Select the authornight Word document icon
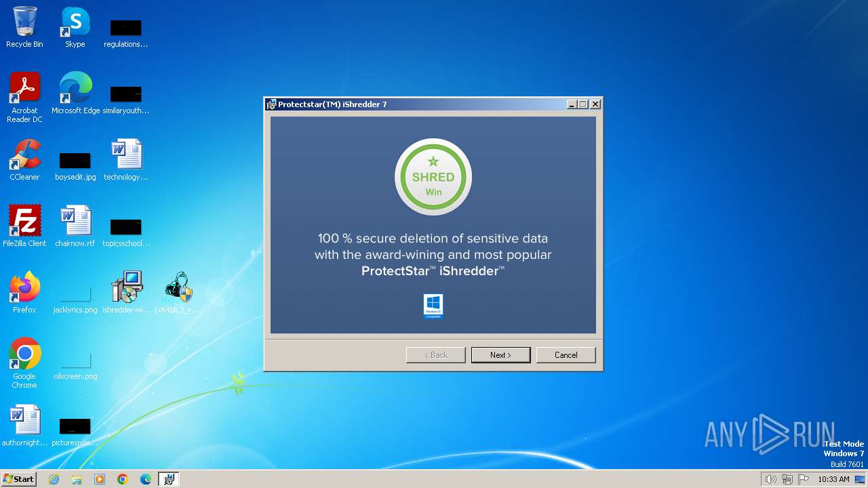This screenshot has height=488, width=868. click(x=24, y=426)
